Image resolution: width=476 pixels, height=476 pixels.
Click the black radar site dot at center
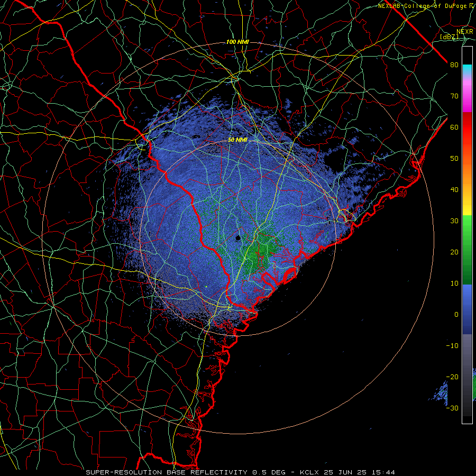coord(239,237)
